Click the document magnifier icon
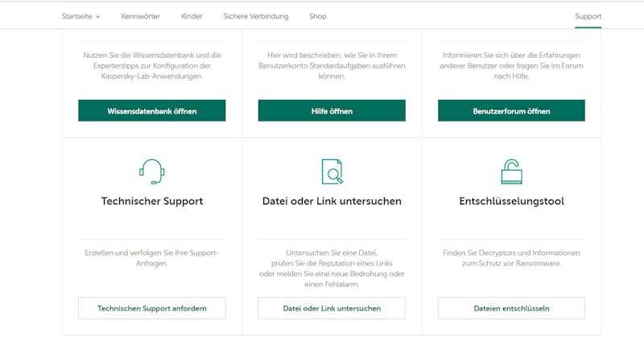Viewport: 644px width, 362px height. click(x=332, y=171)
